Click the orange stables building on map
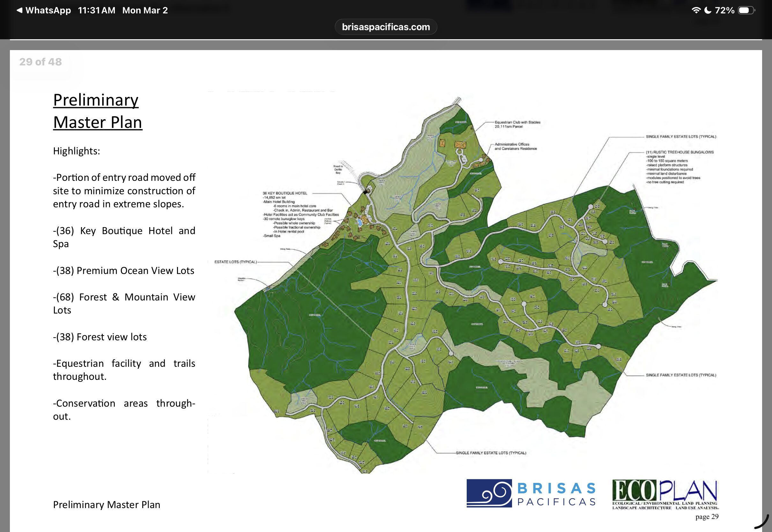 point(460,144)
